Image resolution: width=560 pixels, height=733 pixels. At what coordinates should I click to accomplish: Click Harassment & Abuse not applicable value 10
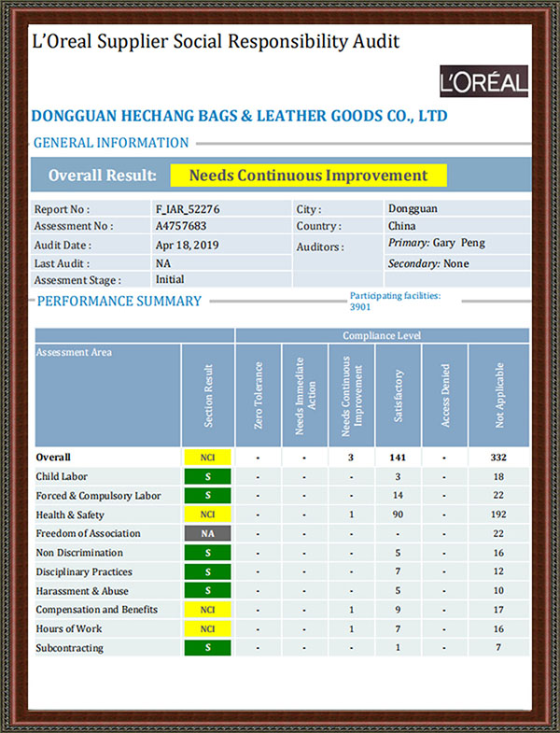(x=498, y=590)
